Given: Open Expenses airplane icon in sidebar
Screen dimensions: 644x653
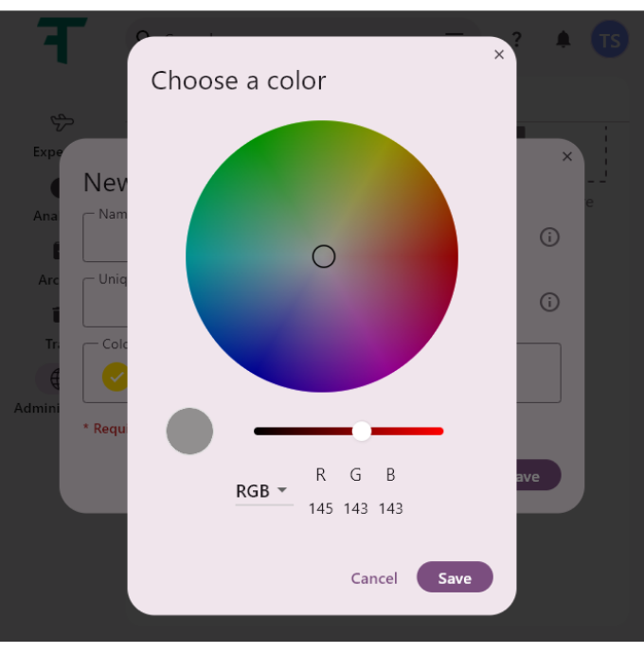Looking at the screenshot, I should [63, 122].
